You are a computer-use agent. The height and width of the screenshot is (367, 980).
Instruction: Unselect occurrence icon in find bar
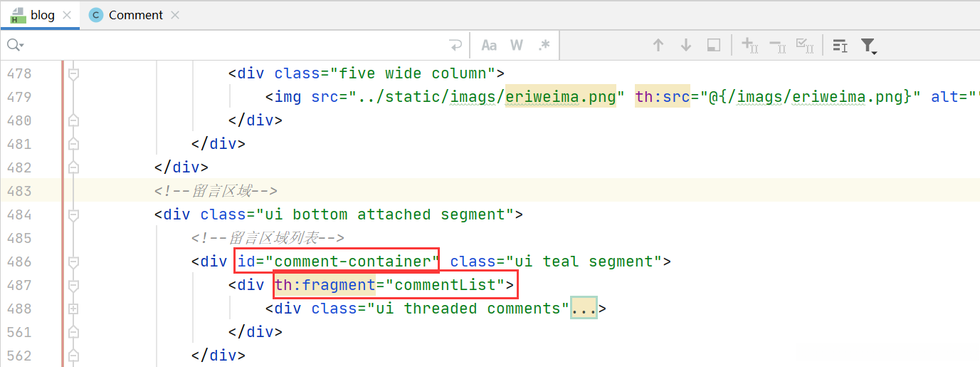tap(778, 46)
